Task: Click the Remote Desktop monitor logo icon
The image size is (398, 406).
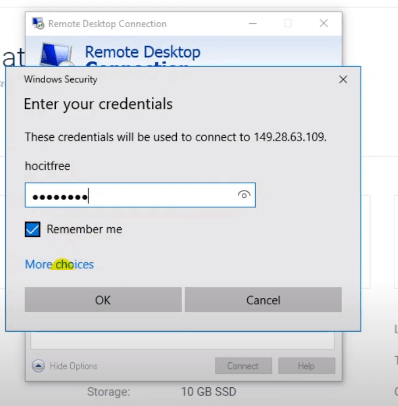Action: [x=56, y=54]
